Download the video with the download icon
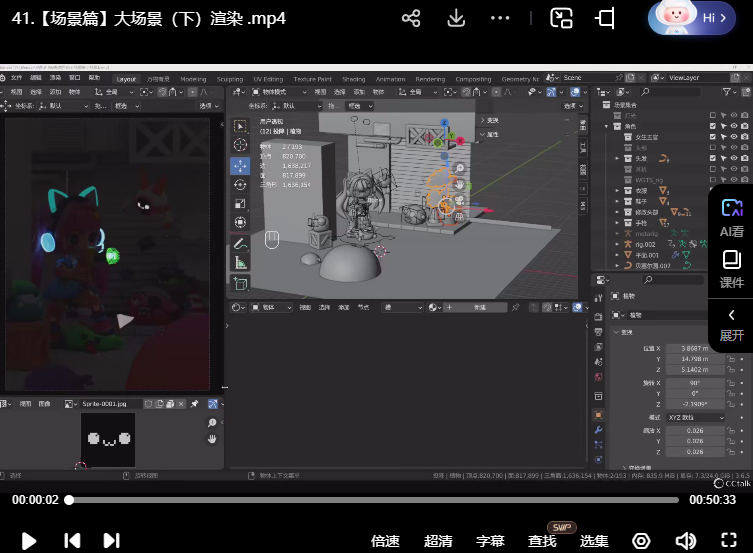753x553 pixels. coord(456,18)
